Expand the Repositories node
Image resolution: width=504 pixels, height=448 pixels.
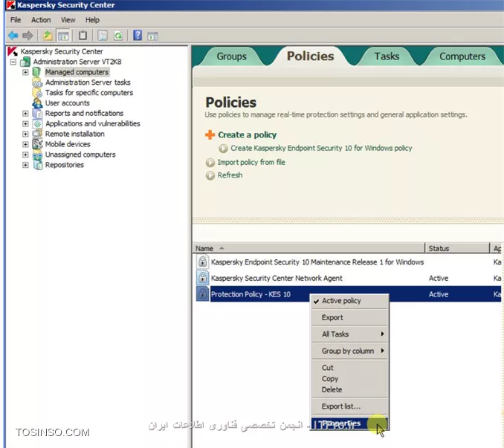(x=25, y=165)
